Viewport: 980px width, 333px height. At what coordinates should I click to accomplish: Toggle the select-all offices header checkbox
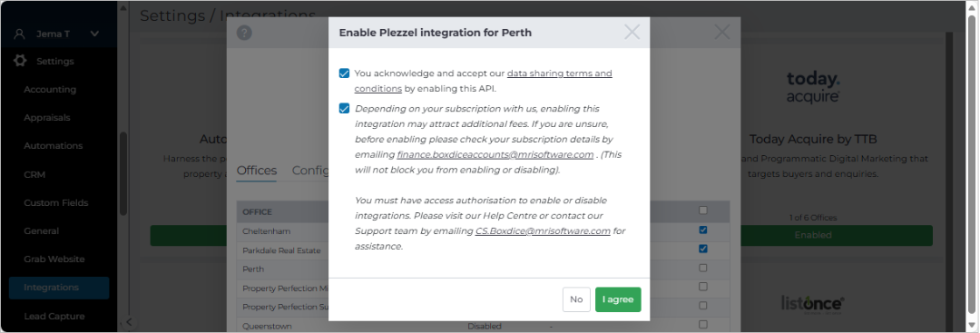tap(703, 211)
